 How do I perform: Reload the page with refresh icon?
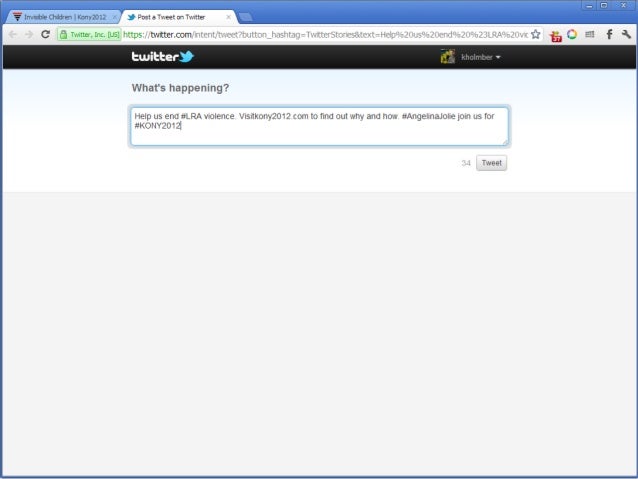(46, 35)
